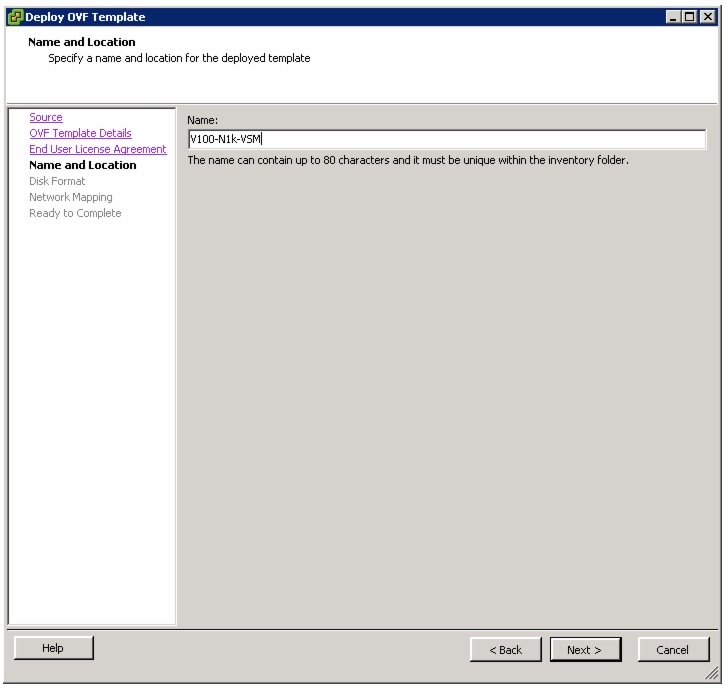Click the Disk Format step label
728x697 pixels.
click(57, 181)
